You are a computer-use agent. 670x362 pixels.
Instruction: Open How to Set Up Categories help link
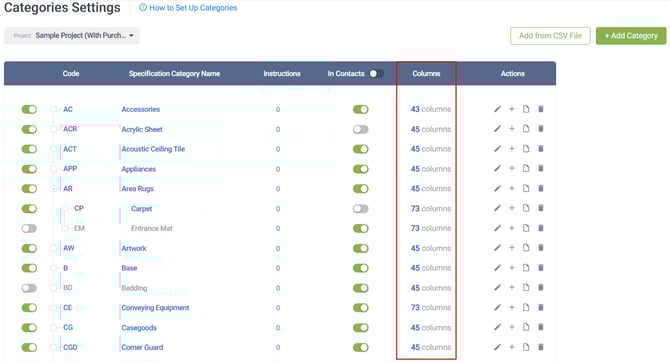(188, 8)
